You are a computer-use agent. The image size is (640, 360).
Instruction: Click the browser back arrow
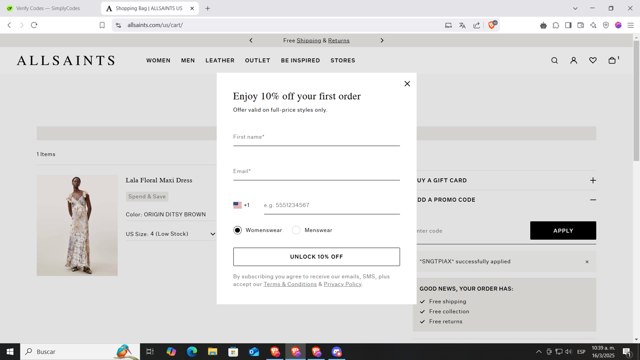(9, 25)
